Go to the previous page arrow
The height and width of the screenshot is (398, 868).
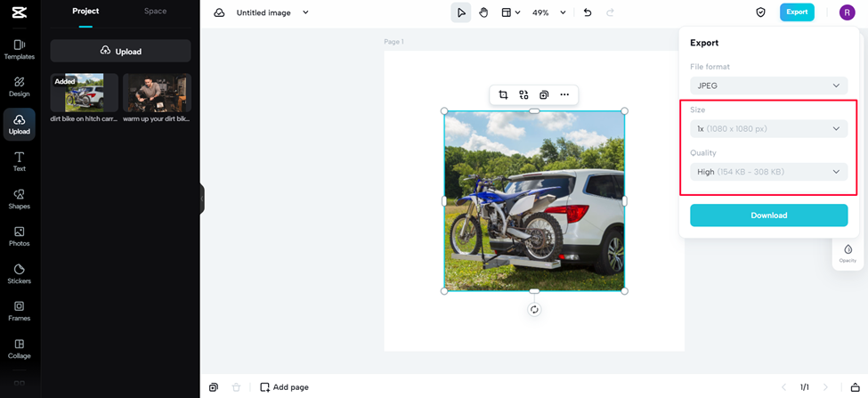coord(783,387)
